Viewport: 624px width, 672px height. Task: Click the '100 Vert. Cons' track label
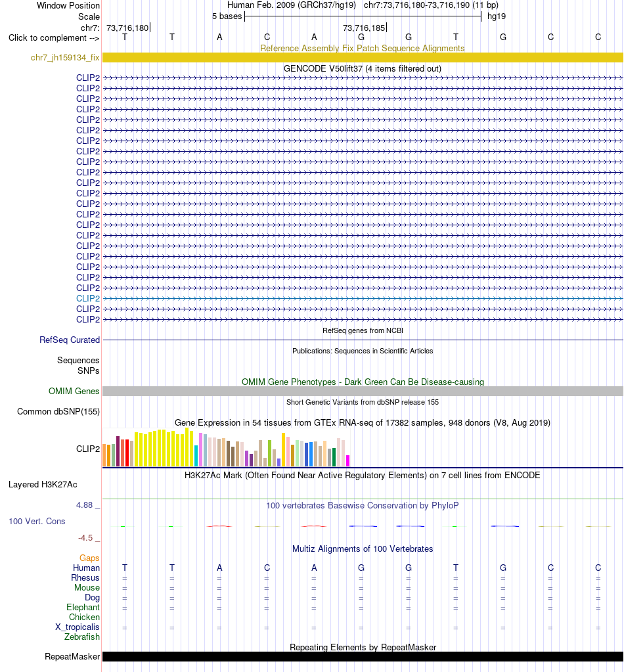37,521
